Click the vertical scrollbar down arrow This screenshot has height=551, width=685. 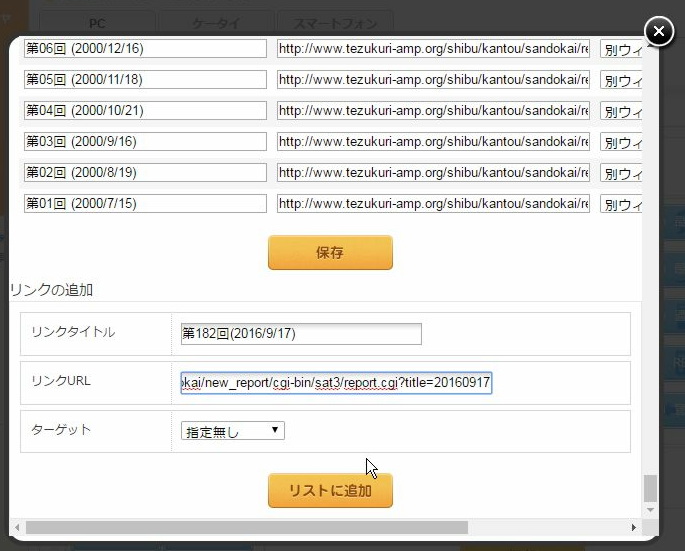coord(651,510)
